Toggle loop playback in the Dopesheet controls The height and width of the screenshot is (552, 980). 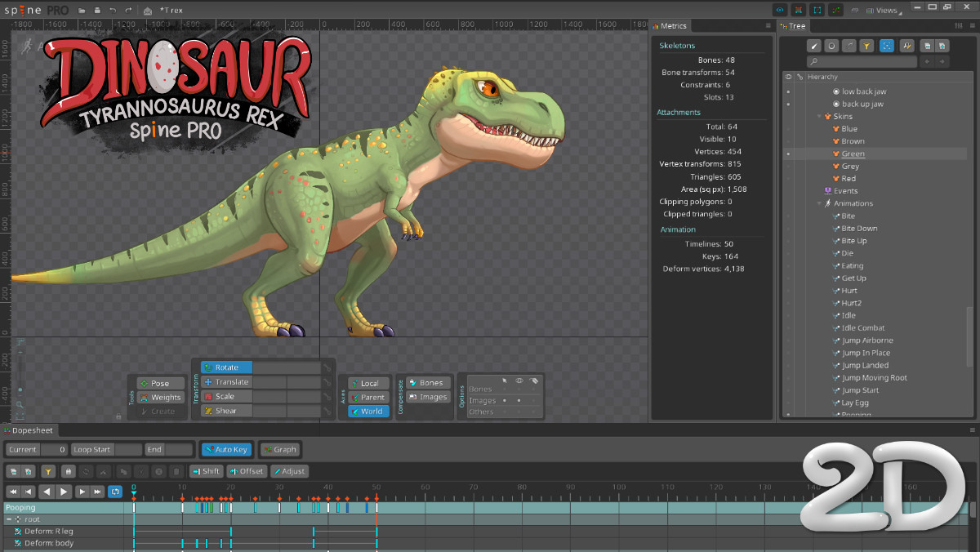114,492
